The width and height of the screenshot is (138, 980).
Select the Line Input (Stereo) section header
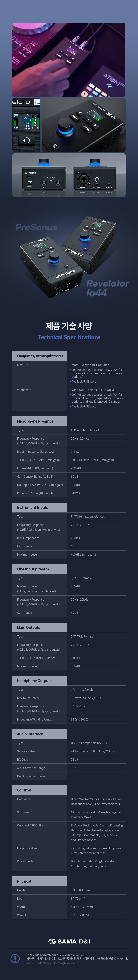click(x=33, y=569)
